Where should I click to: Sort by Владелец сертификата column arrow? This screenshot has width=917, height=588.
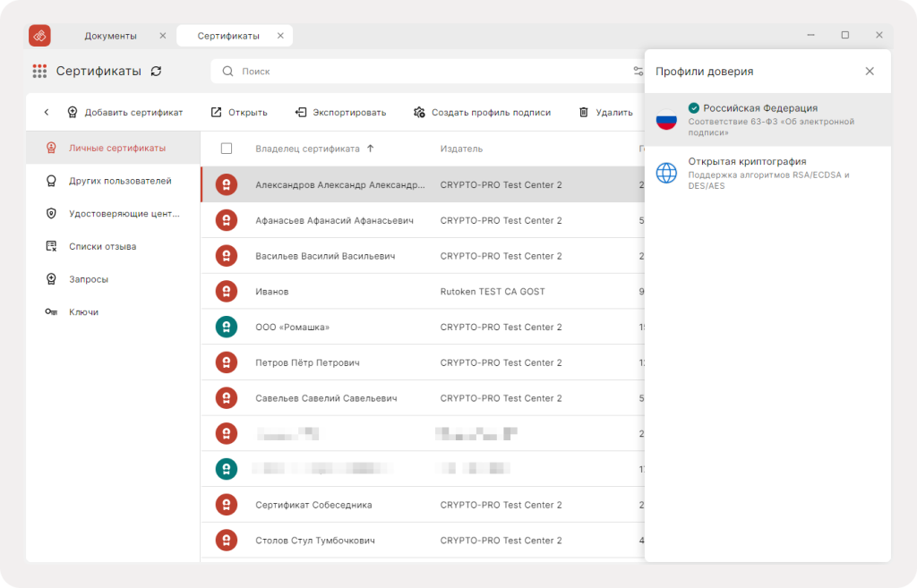(x=370, y=149)
